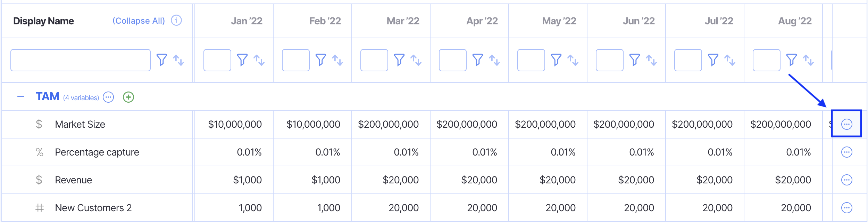
Task: Open Revenue row options menu
Action: click(847, 180)
